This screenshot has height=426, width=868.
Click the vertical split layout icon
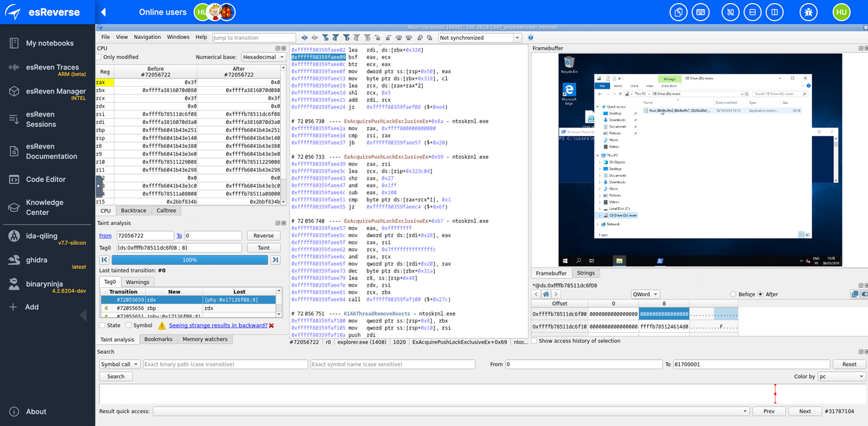[x=775, y=12]
